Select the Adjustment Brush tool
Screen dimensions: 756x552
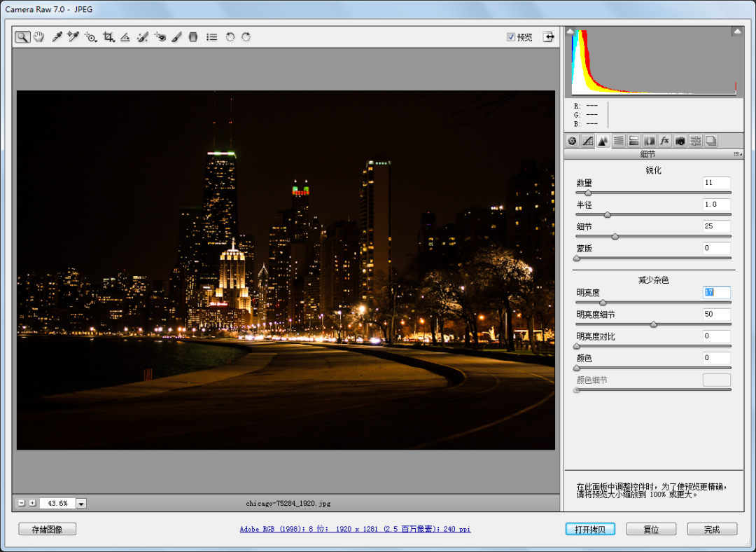pos(176,36)
